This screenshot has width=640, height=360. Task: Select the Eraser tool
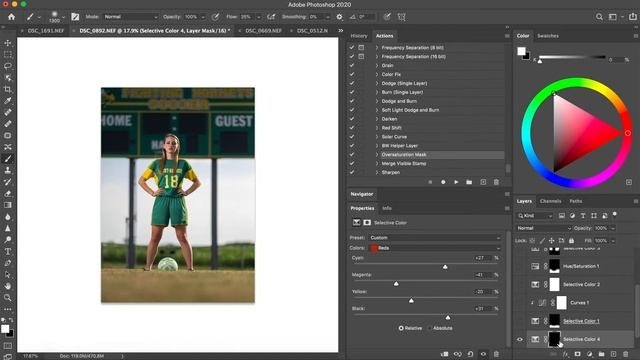point(7,193)
